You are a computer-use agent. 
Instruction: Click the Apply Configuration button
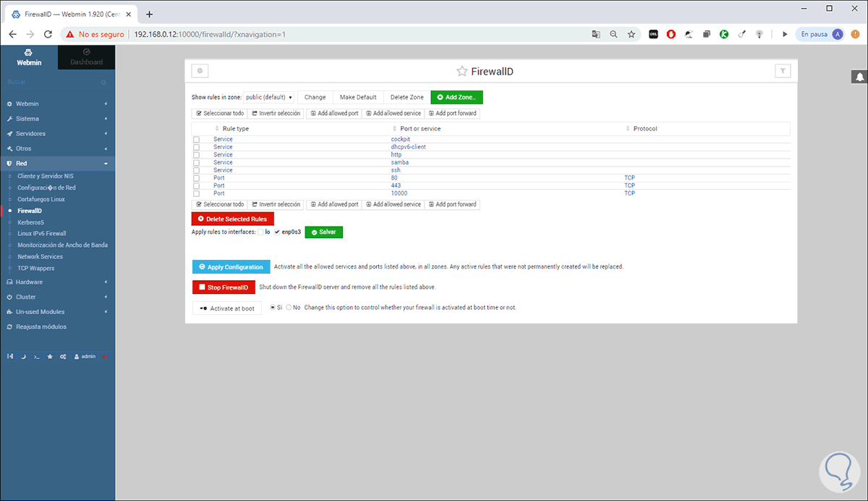231,267
